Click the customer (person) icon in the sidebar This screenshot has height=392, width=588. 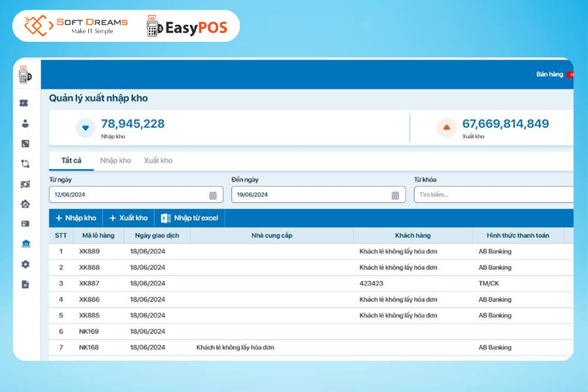pos(25,123)
